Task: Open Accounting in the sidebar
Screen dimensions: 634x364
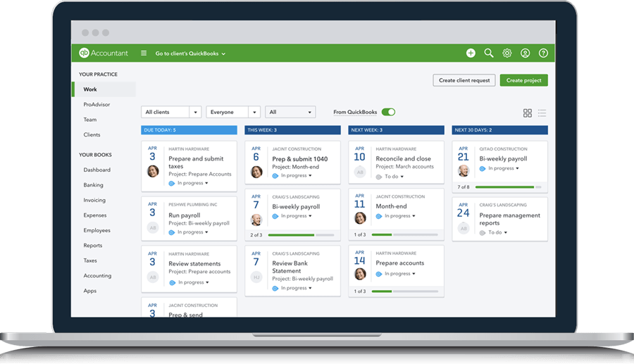Action: tap(97, 275)
